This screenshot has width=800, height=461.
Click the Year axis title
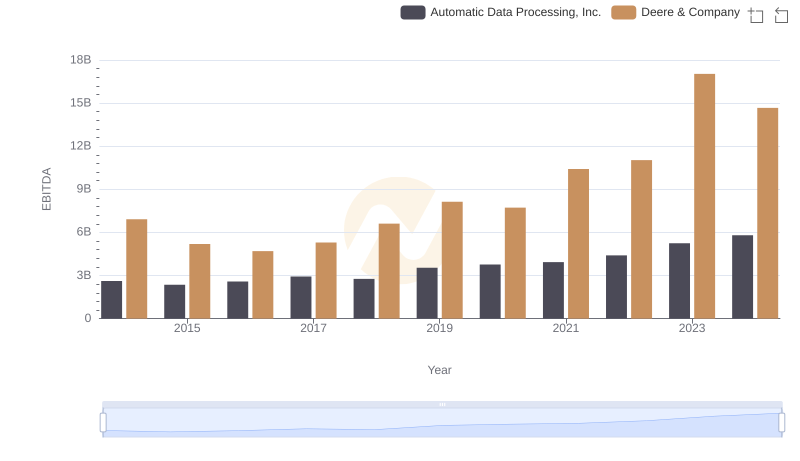(x=439, y=370)
